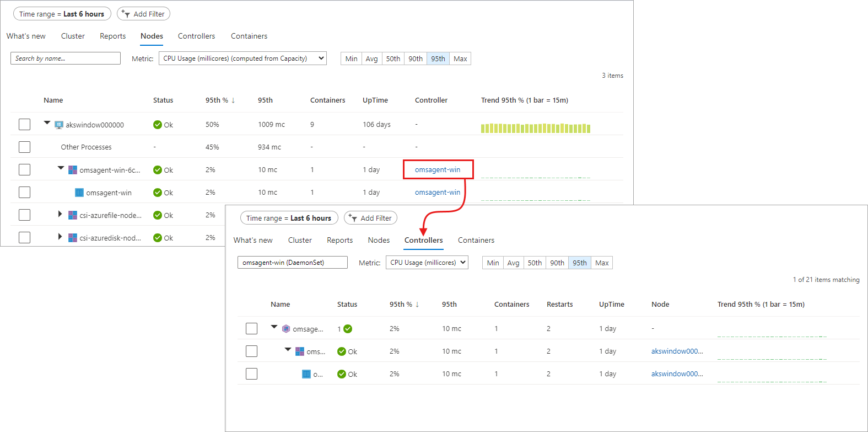The width and height of the screenshot is (868, 432).
Task: Tick the checkbox for the omsagent-win-6c... row
Action: pyautogui.click(x=24, y=170)
